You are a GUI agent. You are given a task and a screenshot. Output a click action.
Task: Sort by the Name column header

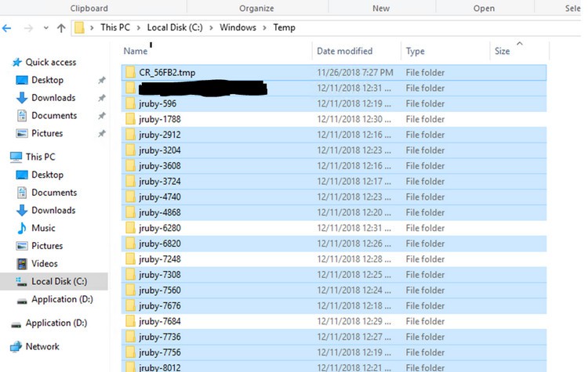[x=136, y=51]
